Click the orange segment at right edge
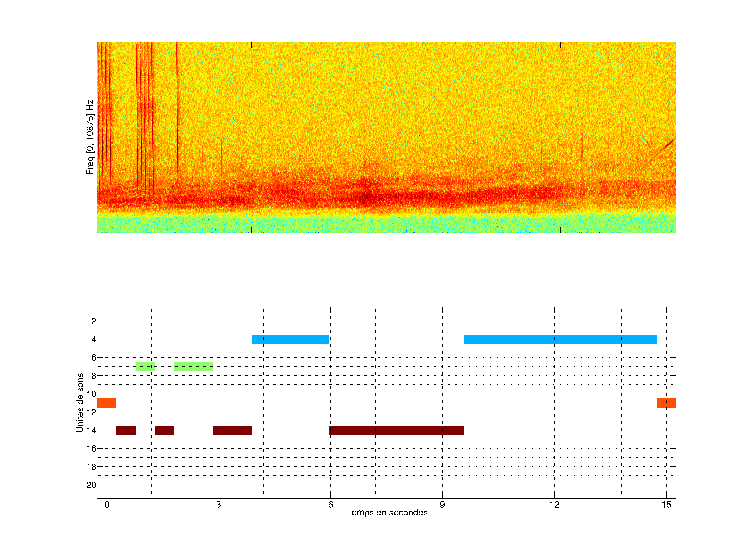The height and width of the screenshot is (560, 747). (x=666, y=403)
